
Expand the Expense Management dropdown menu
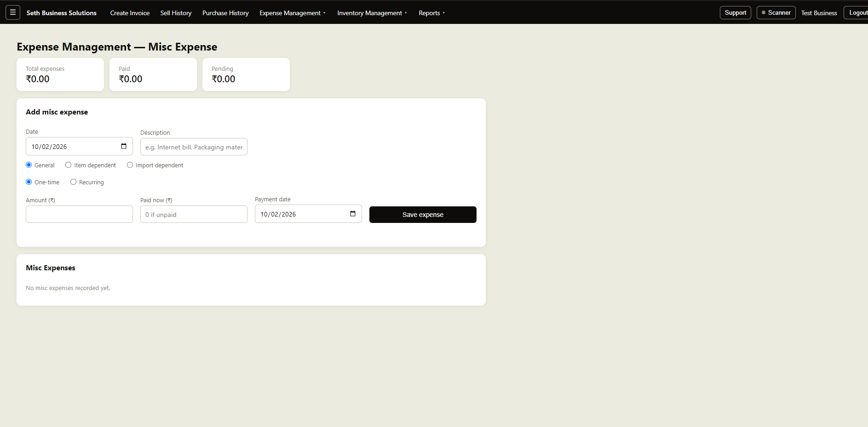(x=293, y=13)
